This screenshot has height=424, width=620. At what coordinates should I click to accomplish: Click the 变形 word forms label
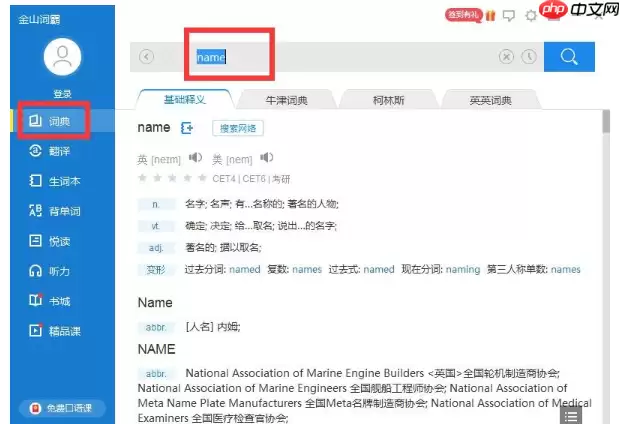156,270
